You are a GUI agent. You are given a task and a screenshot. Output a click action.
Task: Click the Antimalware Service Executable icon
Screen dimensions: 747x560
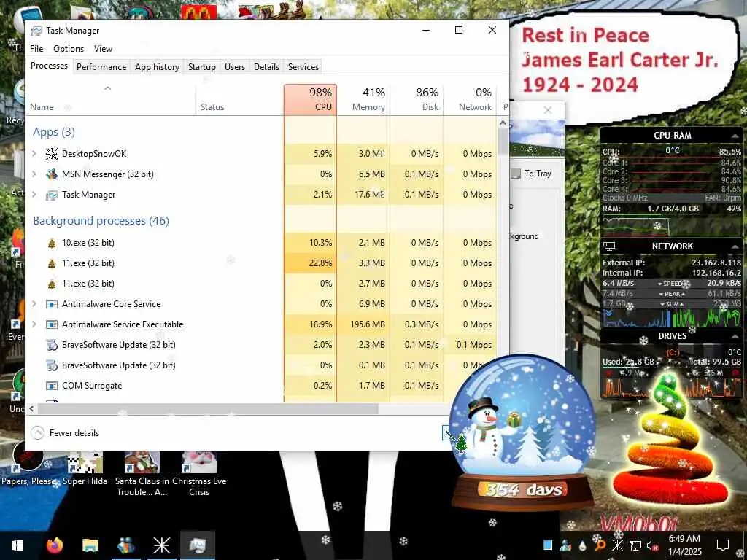[52, 324]
